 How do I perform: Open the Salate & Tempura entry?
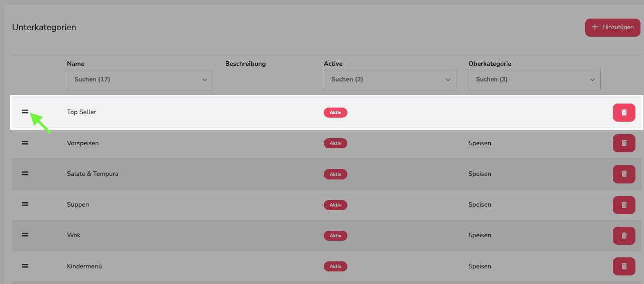click(93, 174)
